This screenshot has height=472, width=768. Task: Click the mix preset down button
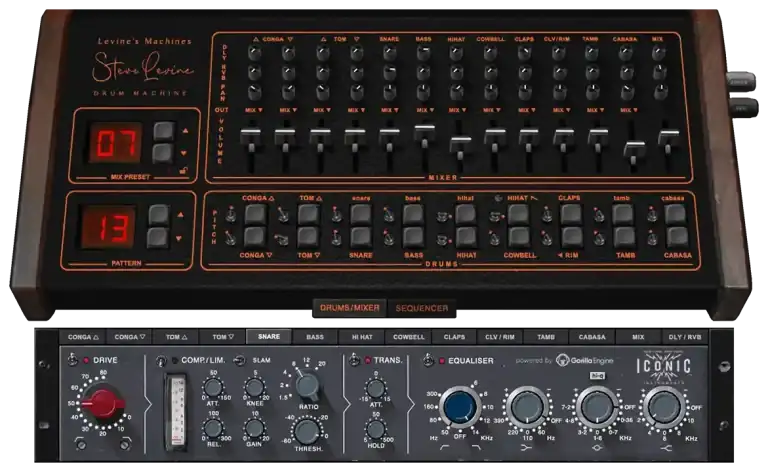163,153
